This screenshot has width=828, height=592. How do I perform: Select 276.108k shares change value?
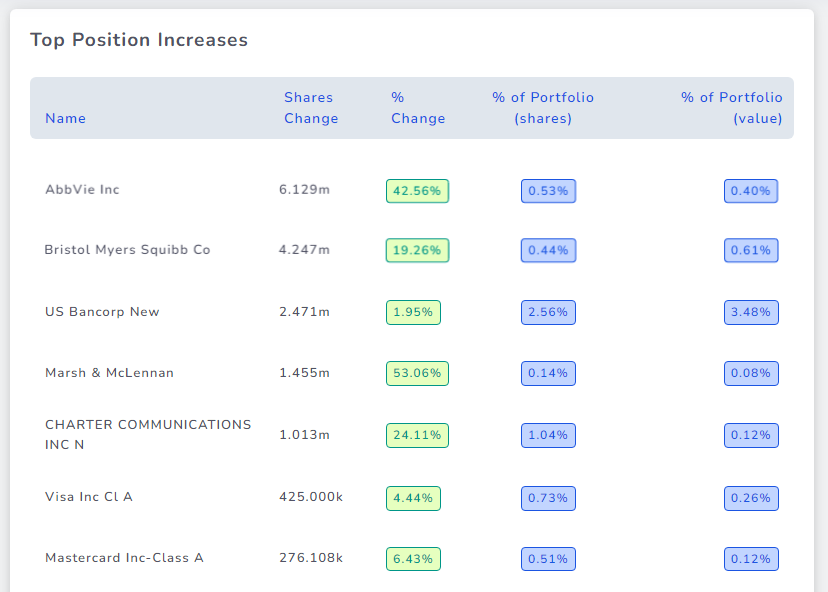pyautogui.click(x=311, y=558)
